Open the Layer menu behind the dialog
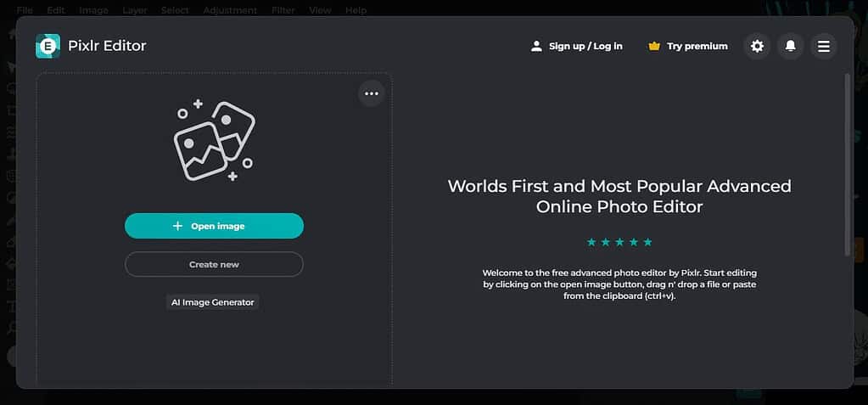This screenshot has height=405, width=868. click(135, 10)
